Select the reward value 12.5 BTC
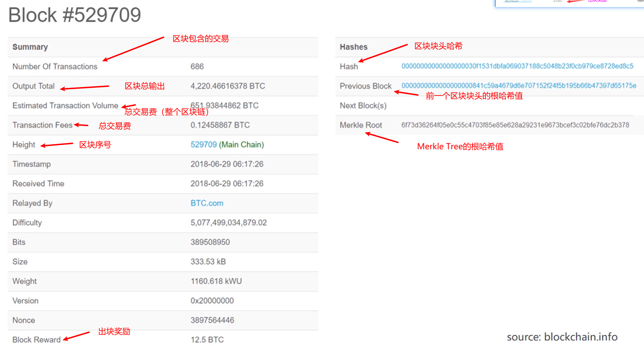644x346 pixels. (207, 340)
